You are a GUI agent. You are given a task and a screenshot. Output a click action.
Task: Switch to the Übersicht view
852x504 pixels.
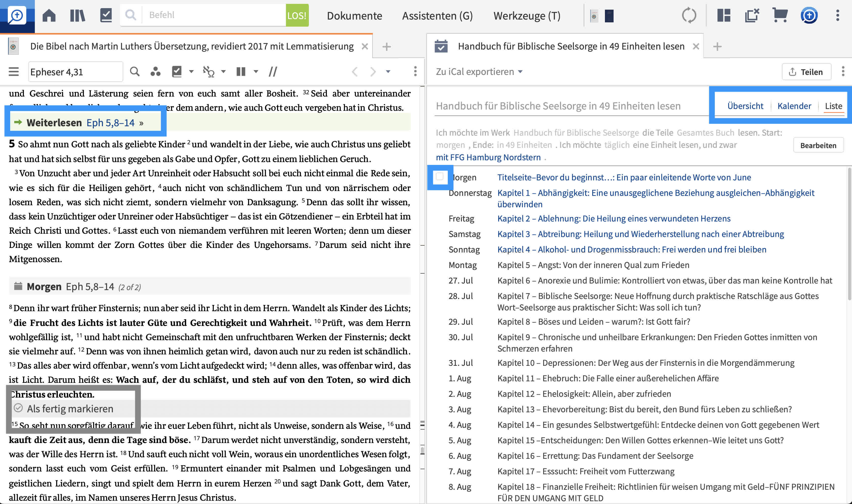(x=745, y=106)
